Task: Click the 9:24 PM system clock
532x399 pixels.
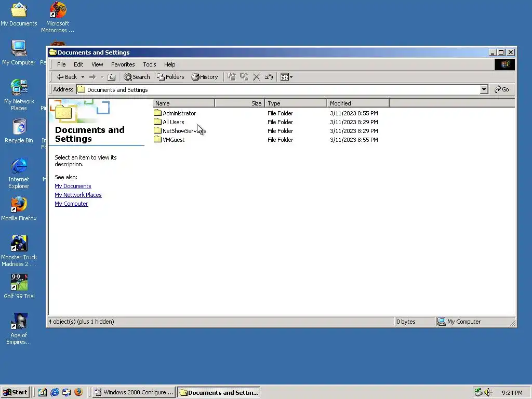Action: point(512,393)
